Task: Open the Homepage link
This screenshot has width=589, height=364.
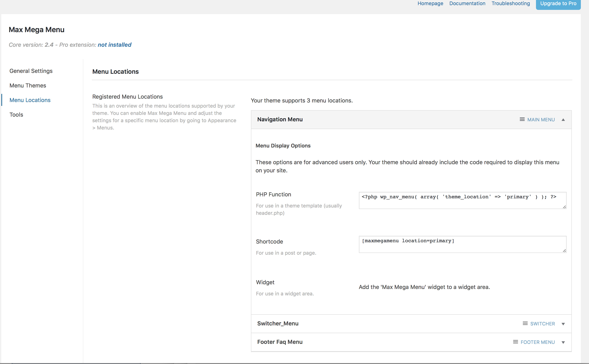Action: point(430,3)
